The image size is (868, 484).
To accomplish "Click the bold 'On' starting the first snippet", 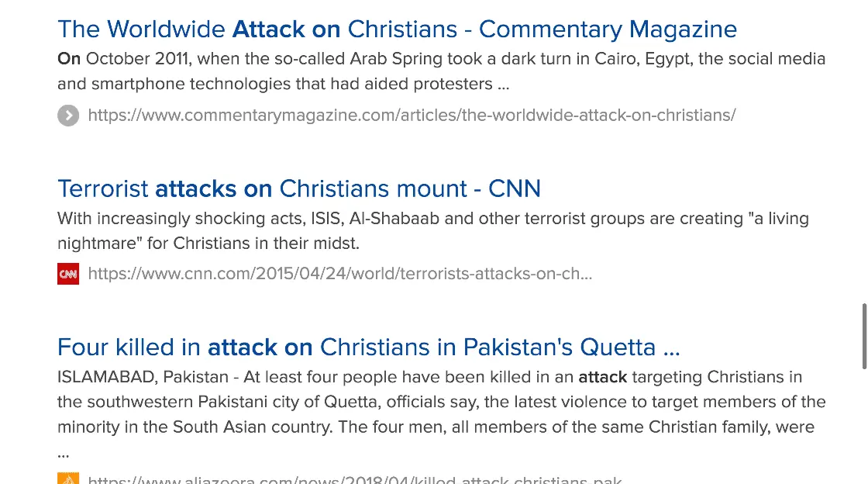I will tap(69, 59).
